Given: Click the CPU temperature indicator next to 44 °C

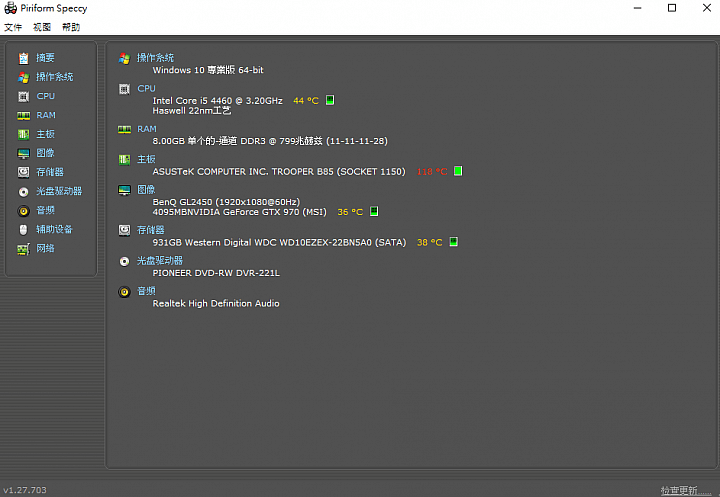Looking at the screenshot, I should click(330, 100).
